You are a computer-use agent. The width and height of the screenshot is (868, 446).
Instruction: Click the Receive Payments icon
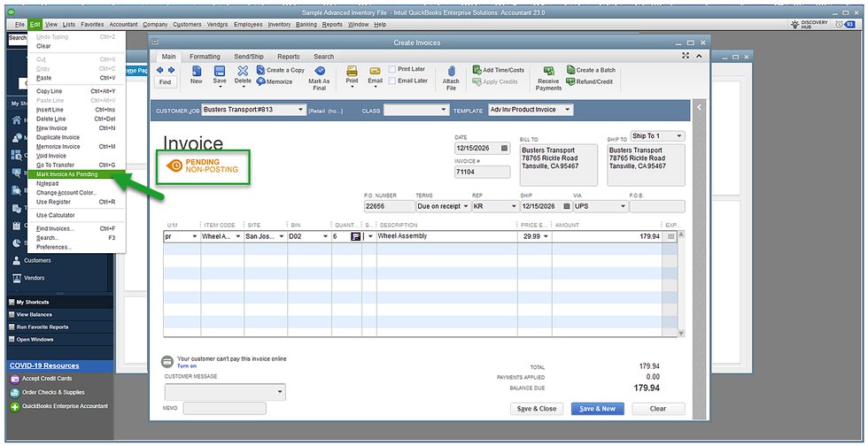click(548, 71)
